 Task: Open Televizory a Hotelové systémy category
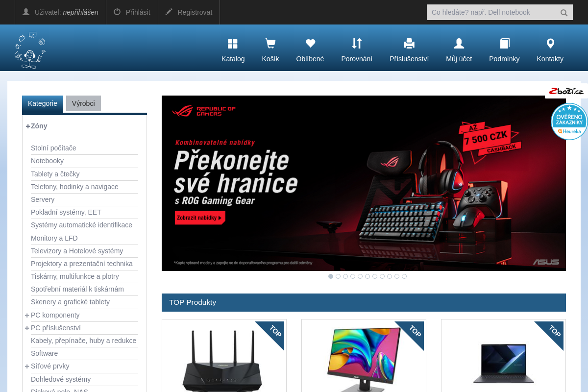pos(77,251)
